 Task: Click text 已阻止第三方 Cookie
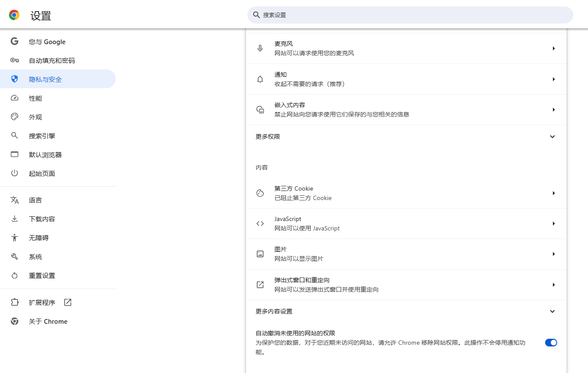click(303, 198)
